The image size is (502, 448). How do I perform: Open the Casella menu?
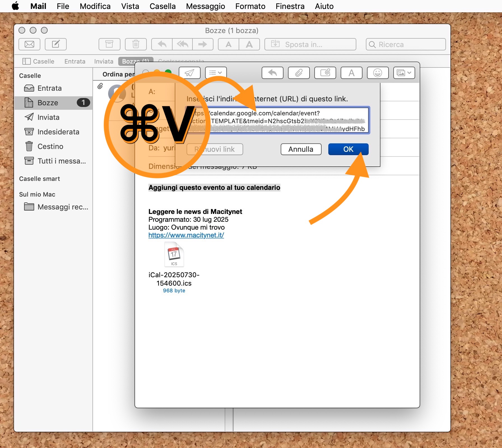[x=162, y=6]
